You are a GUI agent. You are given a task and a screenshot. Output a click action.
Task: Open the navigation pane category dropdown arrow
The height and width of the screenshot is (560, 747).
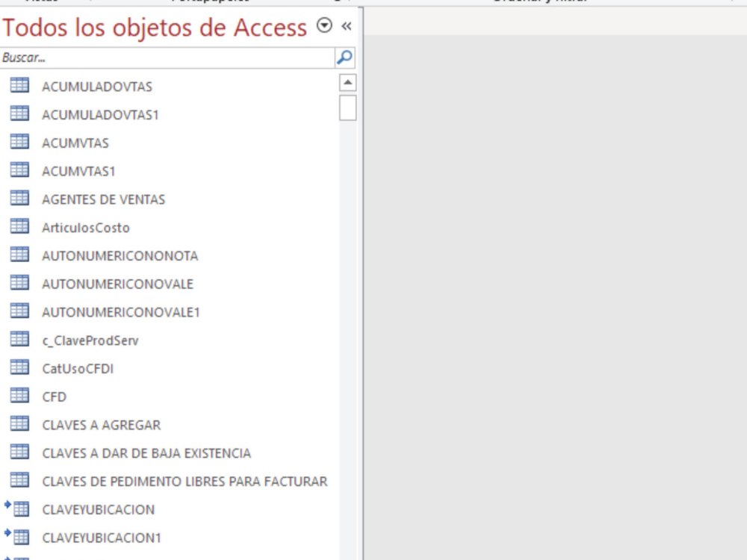[x=324, y=25]
